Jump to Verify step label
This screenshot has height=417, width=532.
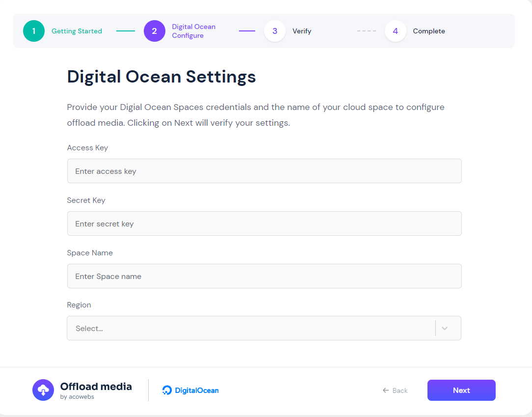click(x=302, y=31)
